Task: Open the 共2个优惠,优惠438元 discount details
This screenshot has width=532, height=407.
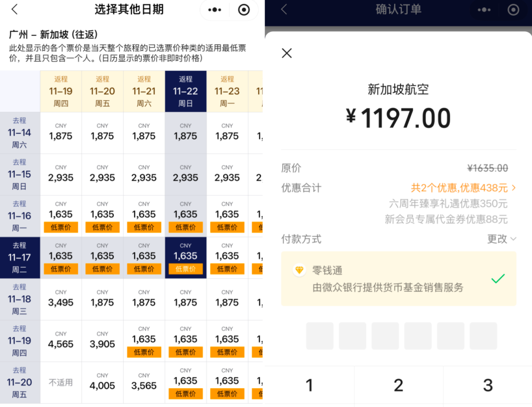Action: pyautogui.click(x=464, y=188)
